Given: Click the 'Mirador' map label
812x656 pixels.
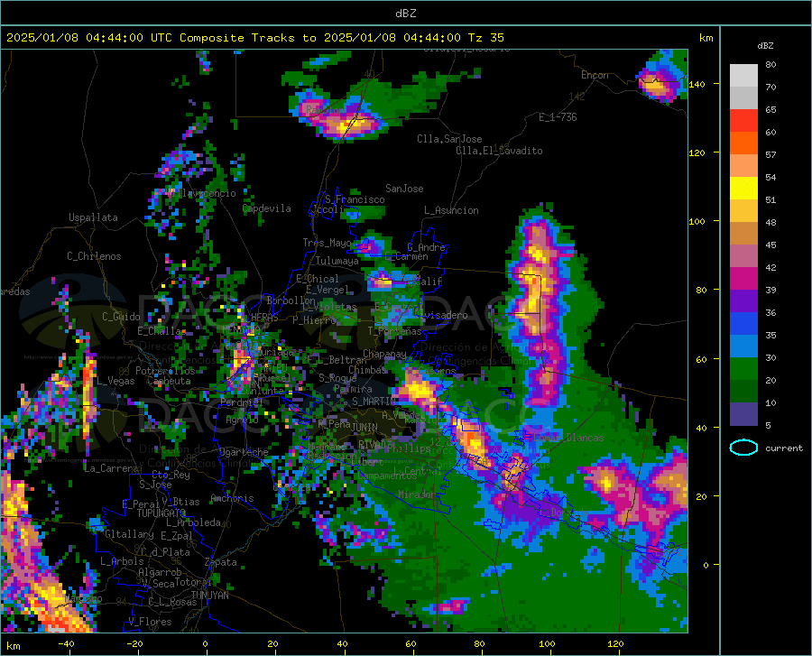Looking at the screenshot, I should point(418,495).
